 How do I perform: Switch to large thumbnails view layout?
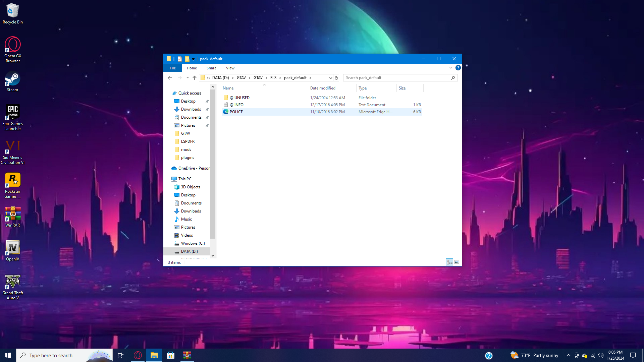coord(457,262)
